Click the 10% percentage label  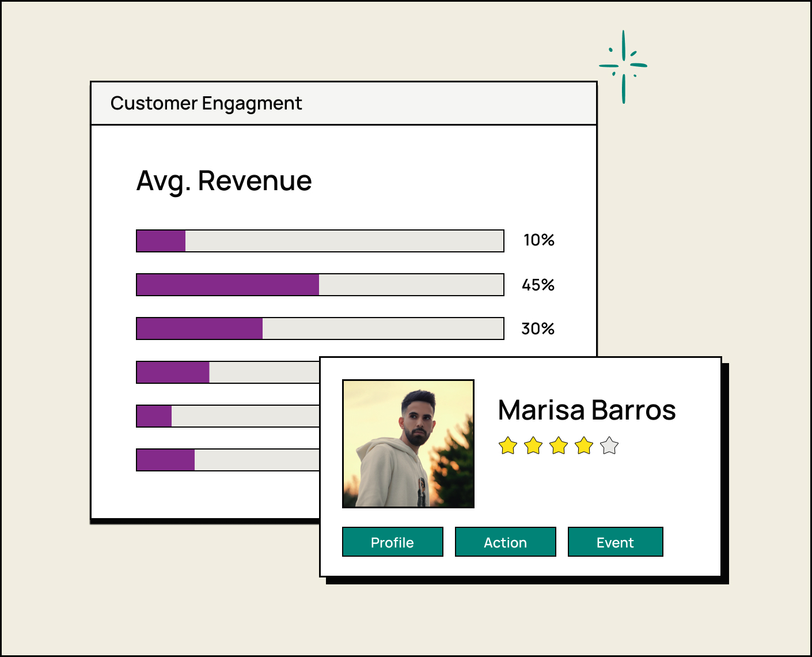[538, 240]
